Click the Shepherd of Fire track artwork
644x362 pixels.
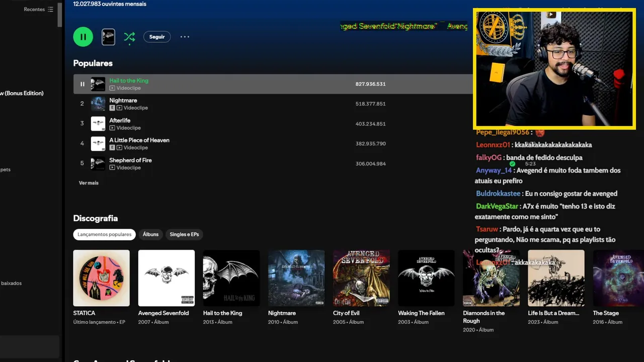98,163
